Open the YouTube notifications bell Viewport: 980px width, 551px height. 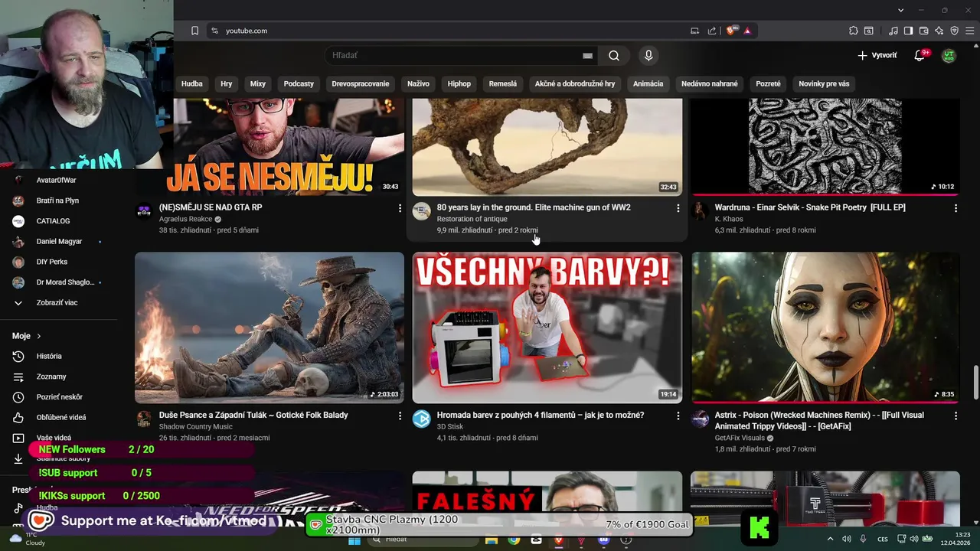tap(920, 55)
